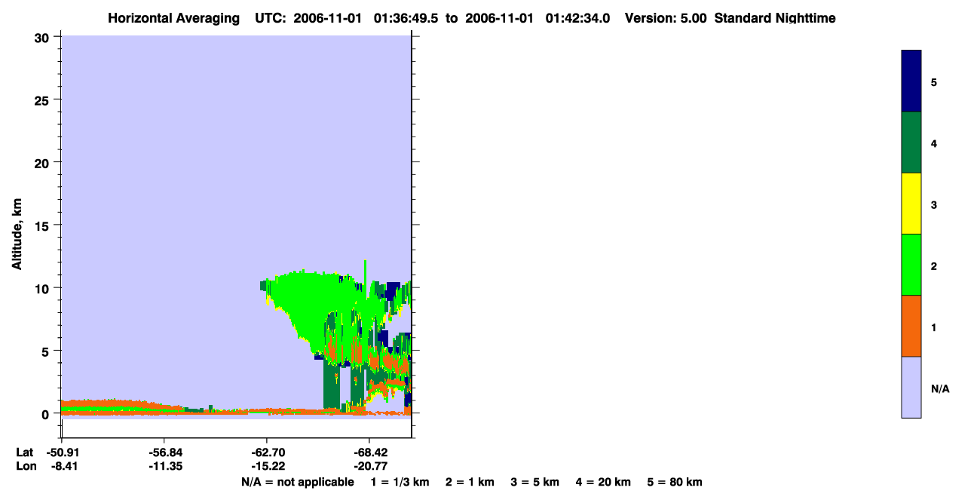Click the longitude value -8.41
Screen dimensions: 980x503
(64, 467)
